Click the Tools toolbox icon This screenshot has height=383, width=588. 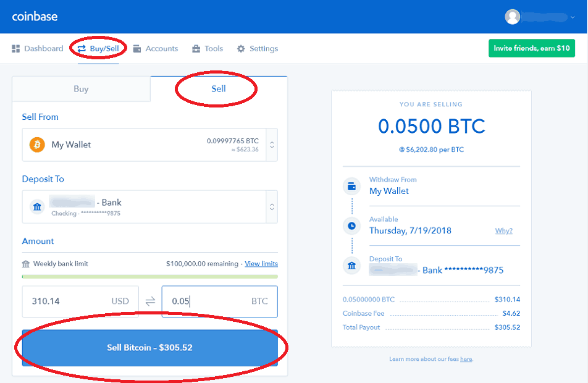tap(196, 49)
